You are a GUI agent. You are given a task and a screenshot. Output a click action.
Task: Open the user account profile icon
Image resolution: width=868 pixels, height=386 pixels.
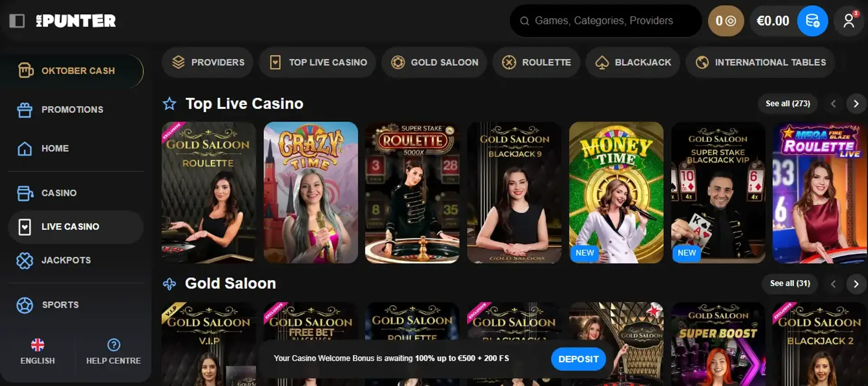[x=849, y=21]
